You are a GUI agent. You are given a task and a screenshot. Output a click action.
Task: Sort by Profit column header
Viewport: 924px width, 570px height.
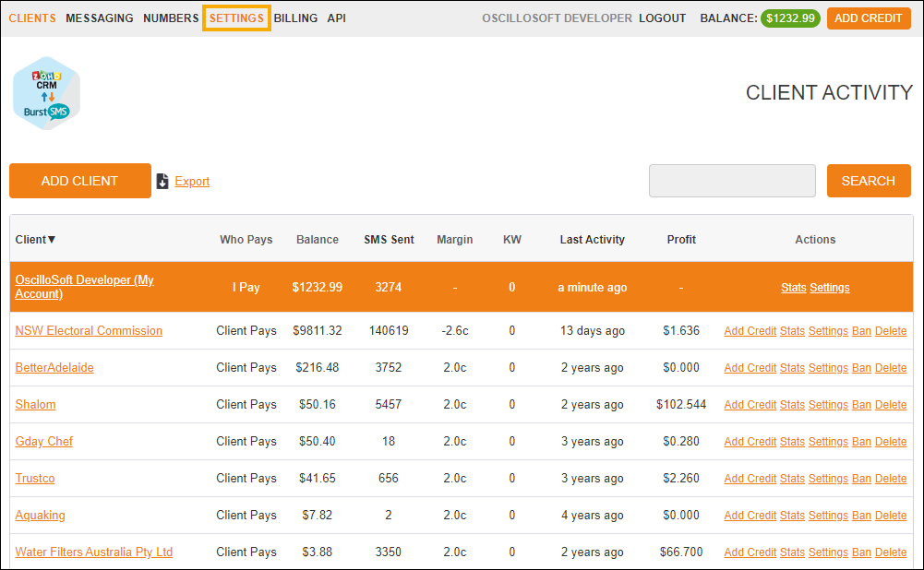pos(681,240)
